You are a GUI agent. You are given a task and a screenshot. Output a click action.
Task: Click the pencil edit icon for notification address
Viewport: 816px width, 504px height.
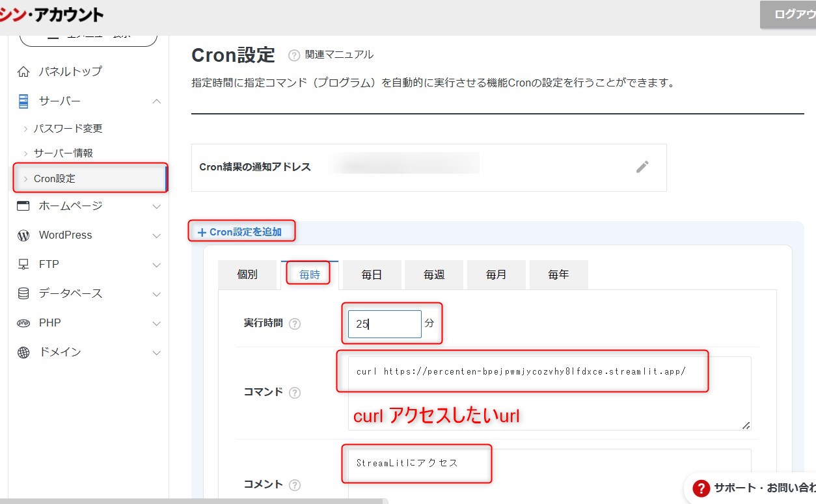click(642, 167)
